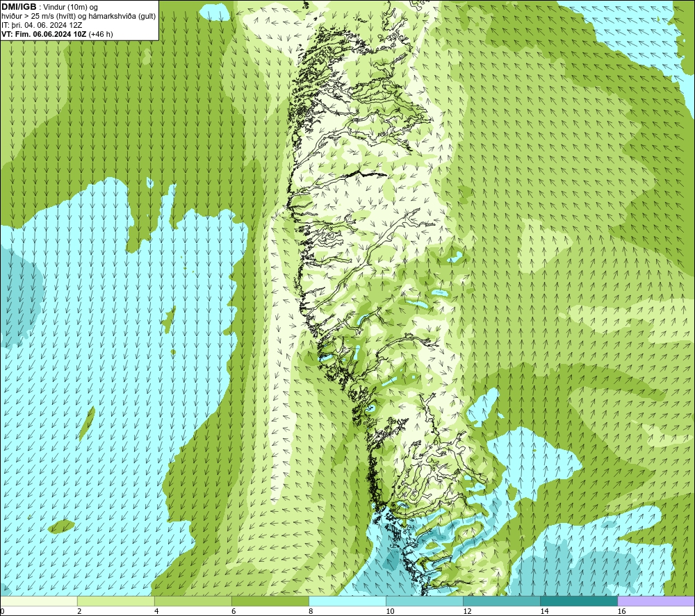Click the '12' tick label of the scale
This screenshot has height=616, width=695.
pyautogui.click(x=467, y=612)
